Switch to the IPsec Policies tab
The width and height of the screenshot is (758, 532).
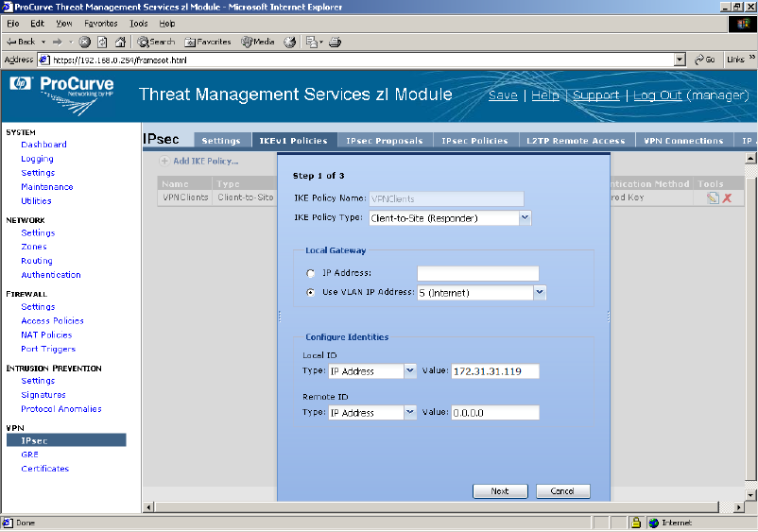point(474,141)
